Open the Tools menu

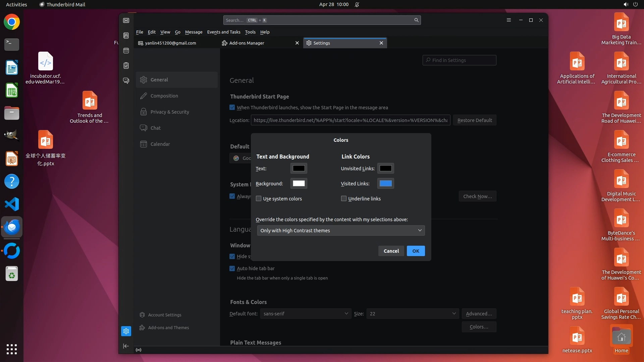pyautogui.click(x=250, y=32)
